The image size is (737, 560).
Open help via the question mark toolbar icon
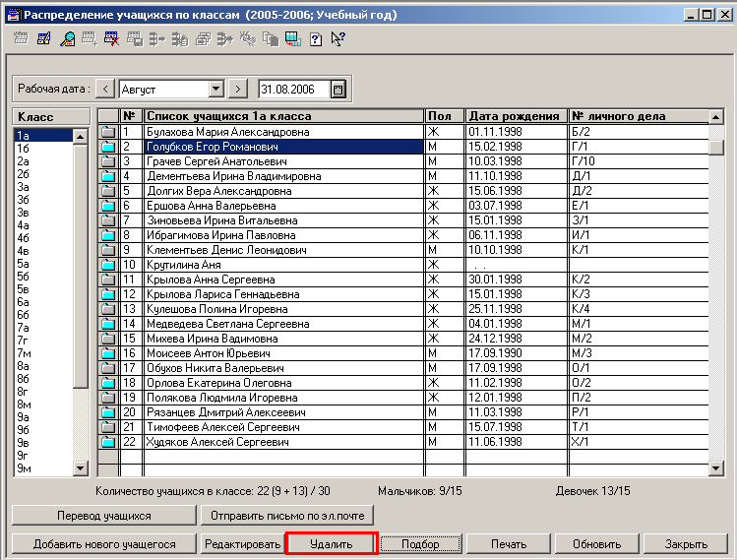pyautogui.click(x=315, y=39)
